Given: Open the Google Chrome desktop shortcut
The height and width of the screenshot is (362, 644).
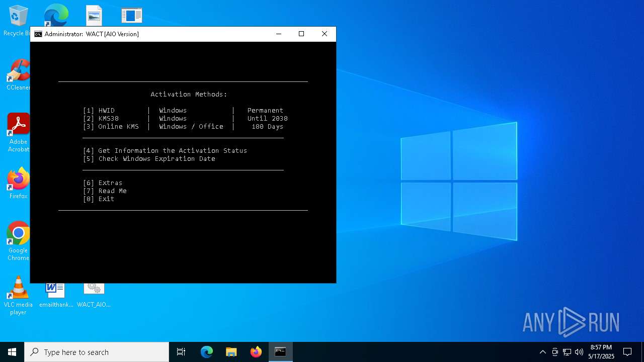Looking at the screenshot, I should (x=18, y=241).
